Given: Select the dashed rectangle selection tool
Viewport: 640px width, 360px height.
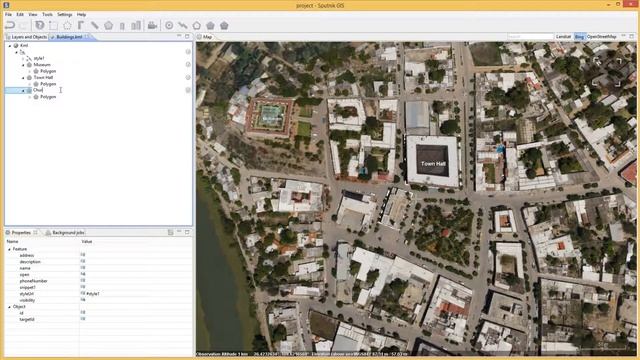Looking at the screenshot, I should [53, 25].
